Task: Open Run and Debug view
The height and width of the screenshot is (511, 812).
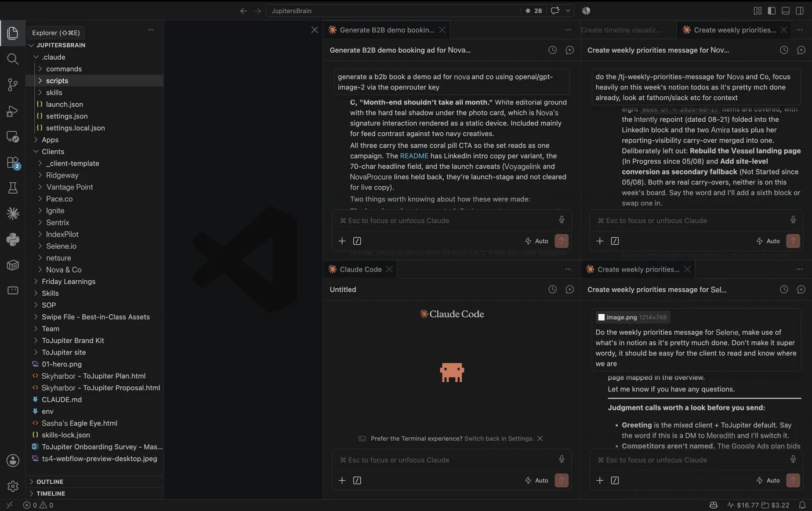Action: pos(13,111)
